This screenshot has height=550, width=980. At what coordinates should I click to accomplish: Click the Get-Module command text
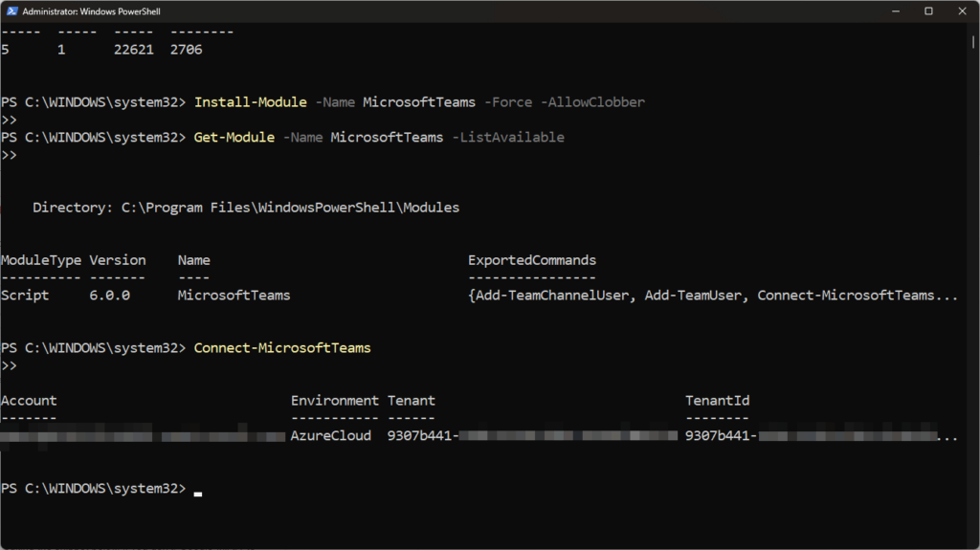pos(234,138)
